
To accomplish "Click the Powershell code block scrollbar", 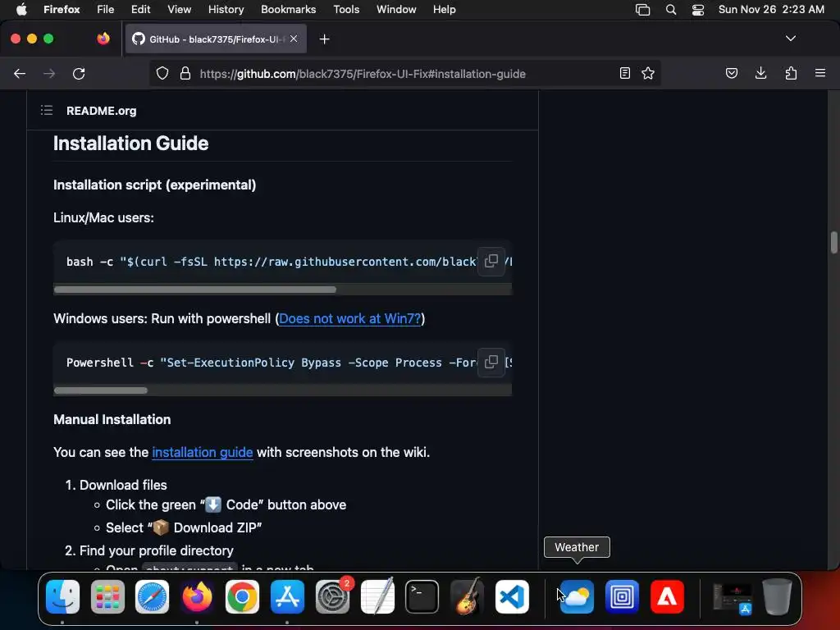I will (101, 390).
